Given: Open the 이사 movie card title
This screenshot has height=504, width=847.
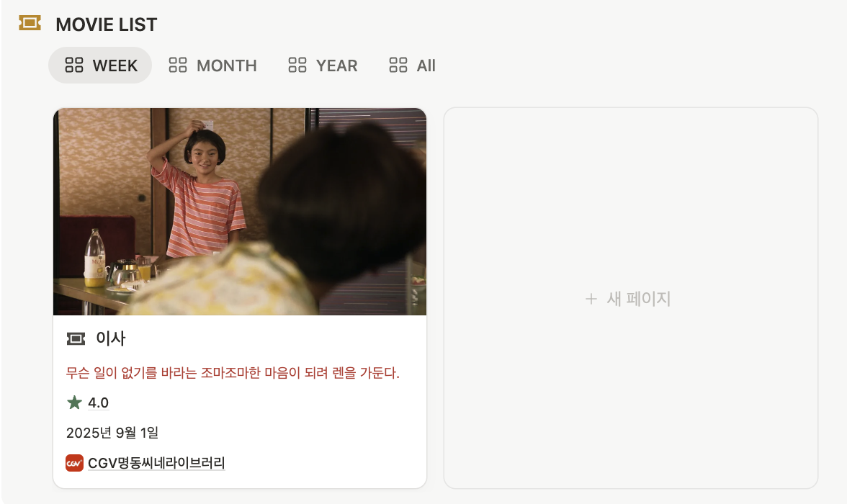Looking at the screenshot, I should point(111,338).
